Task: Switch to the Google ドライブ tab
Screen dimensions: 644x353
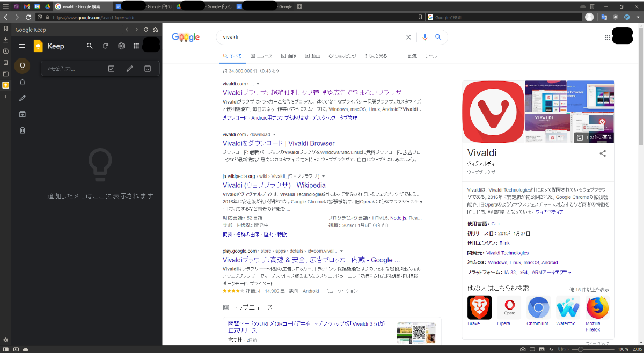Action: tap(204, 6)
